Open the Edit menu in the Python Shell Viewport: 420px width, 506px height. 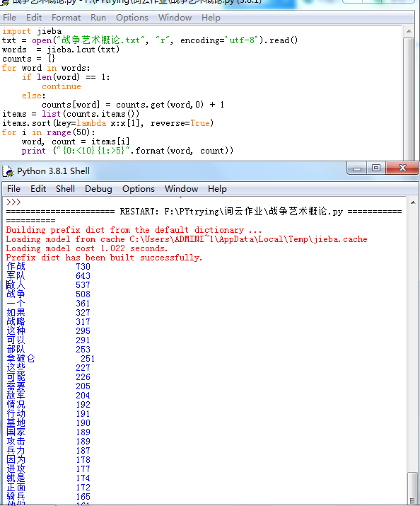click(x=38, y=189)
